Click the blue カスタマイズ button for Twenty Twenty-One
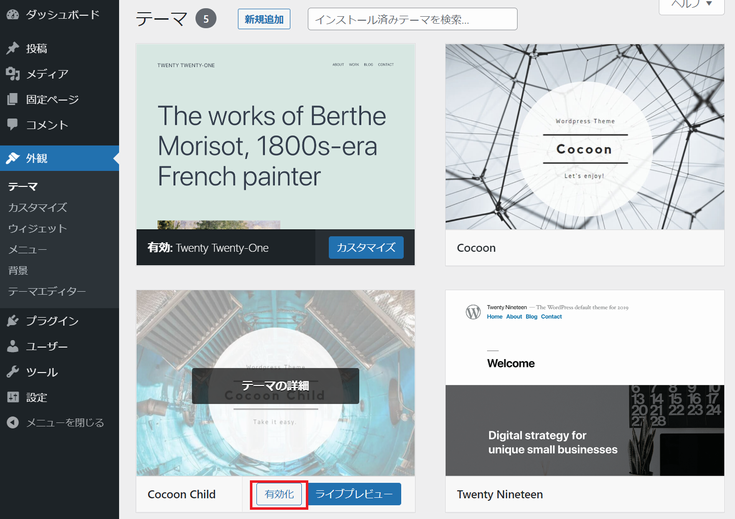 366,248
